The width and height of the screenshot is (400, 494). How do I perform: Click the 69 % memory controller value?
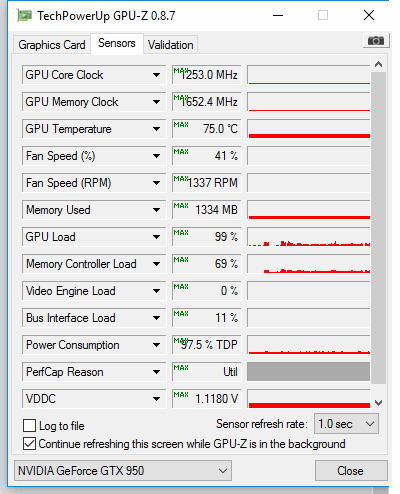point(206,264)
